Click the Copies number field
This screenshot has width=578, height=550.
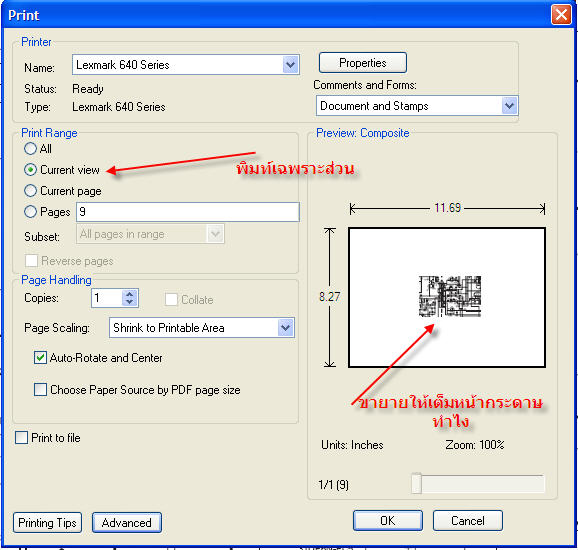coord(107,298)
